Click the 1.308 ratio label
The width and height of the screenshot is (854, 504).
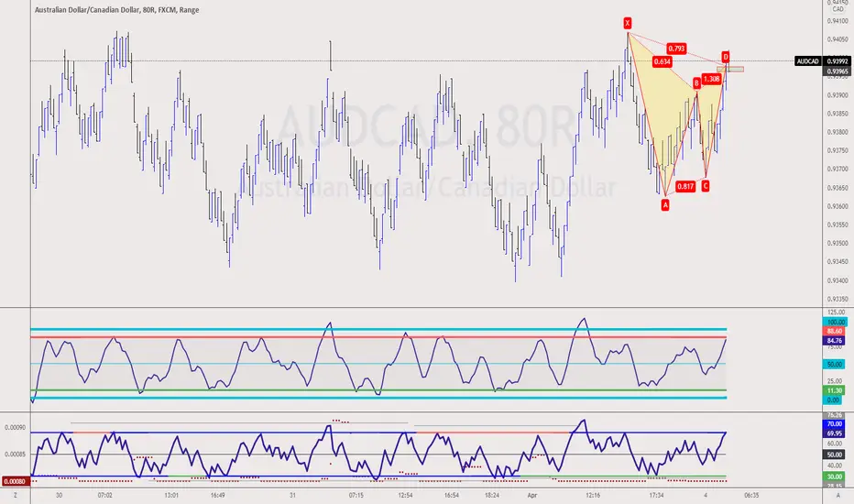(x=711, y=79)
